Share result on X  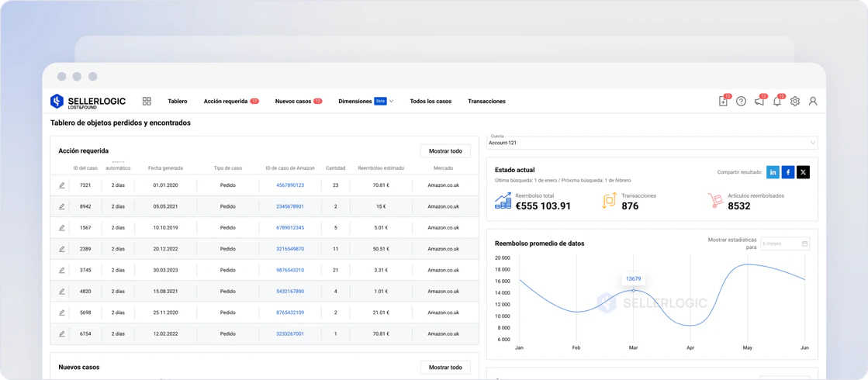click(804, 172)
